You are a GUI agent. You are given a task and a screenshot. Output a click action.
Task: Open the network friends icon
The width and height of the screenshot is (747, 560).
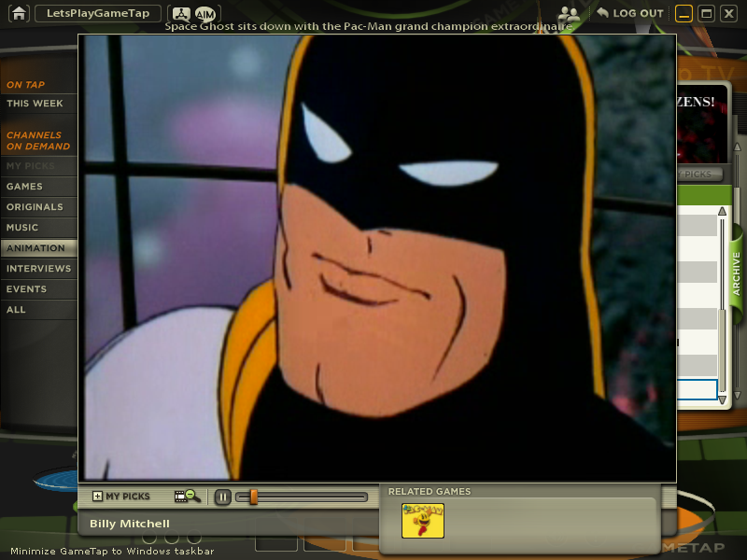[x=181, y=14]
